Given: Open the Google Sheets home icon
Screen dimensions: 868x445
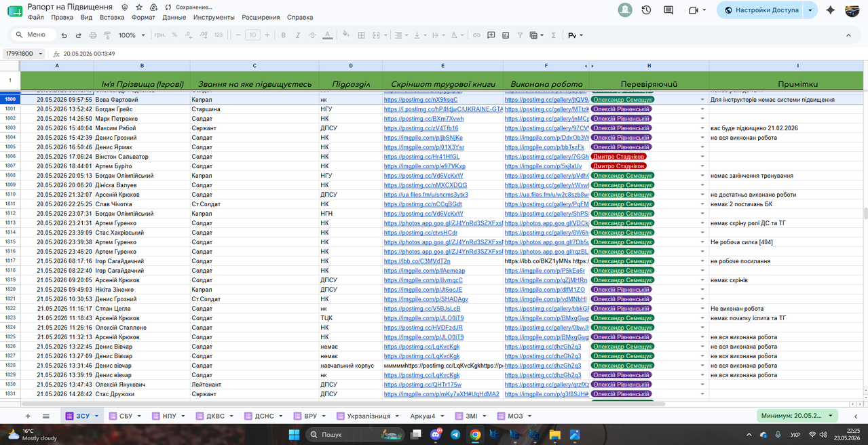Looking at the screenshot, I should pos(14,11).
